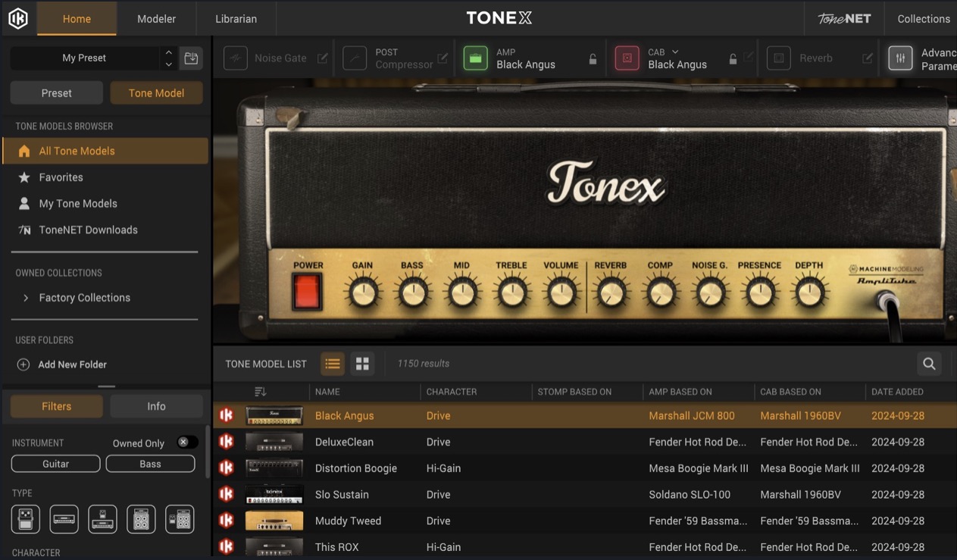This screenshot has width=957, height=560.
Task: Filter by amp head type icon
Action: (x=64, y=519)
